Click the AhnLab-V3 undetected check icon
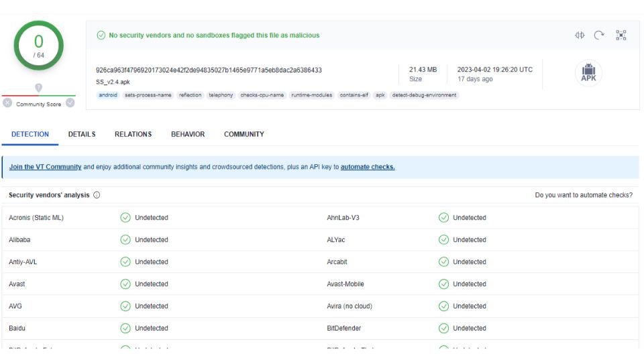 443,217
